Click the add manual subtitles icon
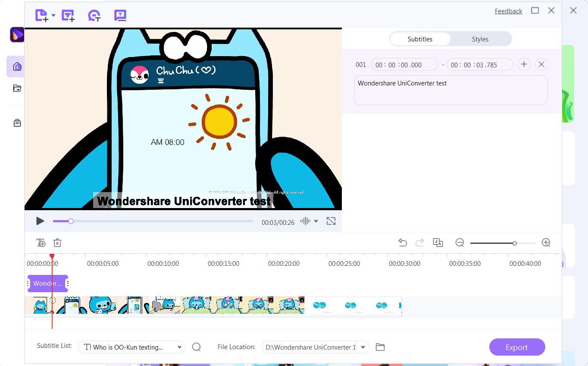Viewport: 588px width, 366px height. coord(68,16)
